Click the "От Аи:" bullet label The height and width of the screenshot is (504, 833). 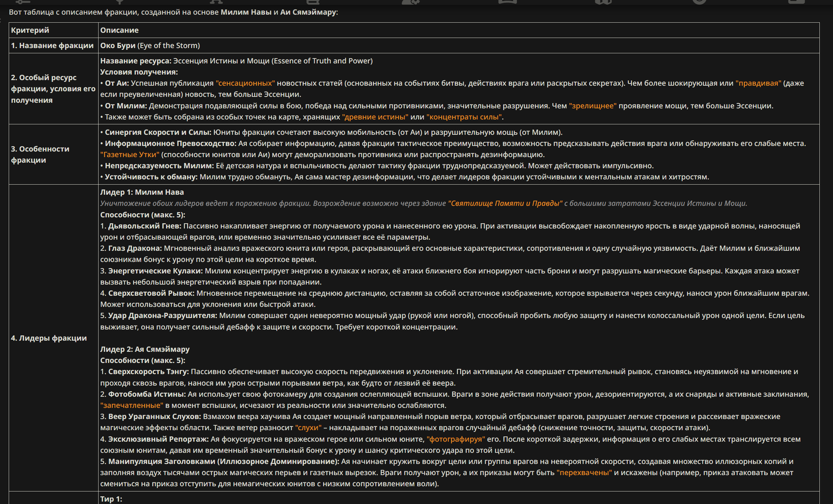pyautogui.click(x=117, y=83)
